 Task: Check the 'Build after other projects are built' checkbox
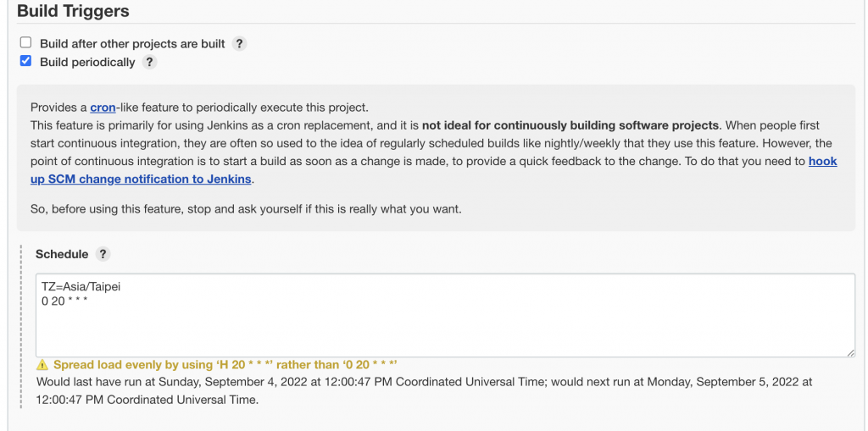pos(25,43)
